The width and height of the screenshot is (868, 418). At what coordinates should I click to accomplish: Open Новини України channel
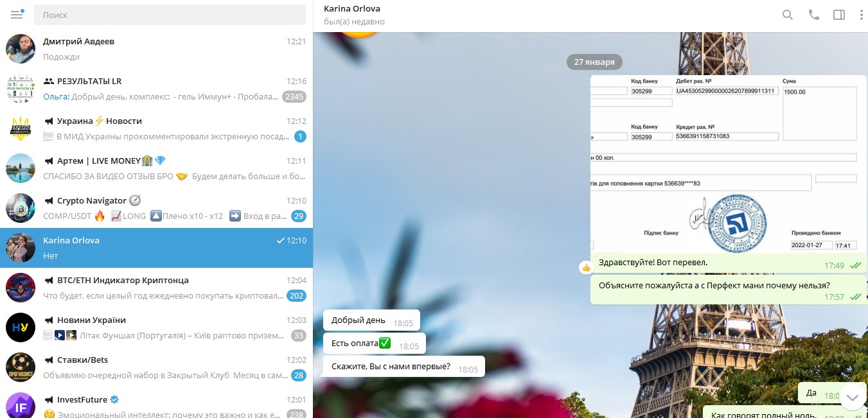coord(156,327)
